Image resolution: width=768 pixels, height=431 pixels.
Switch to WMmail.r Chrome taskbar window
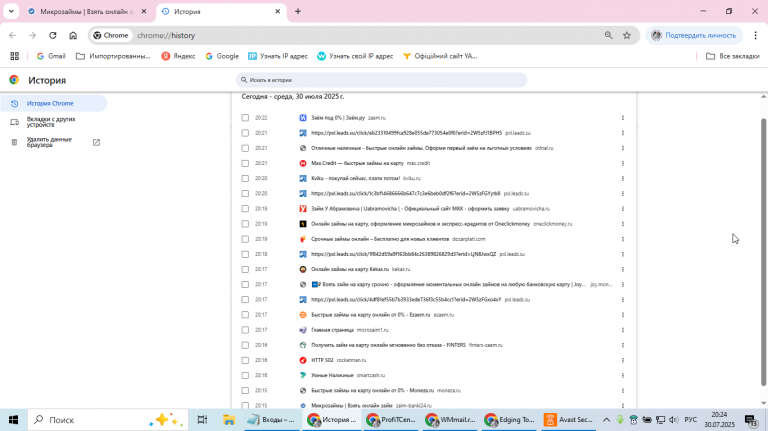point(450,420)
